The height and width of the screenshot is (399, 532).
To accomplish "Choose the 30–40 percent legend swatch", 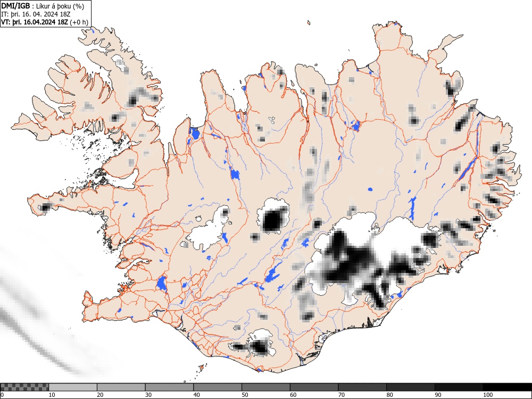I will 169,387.
